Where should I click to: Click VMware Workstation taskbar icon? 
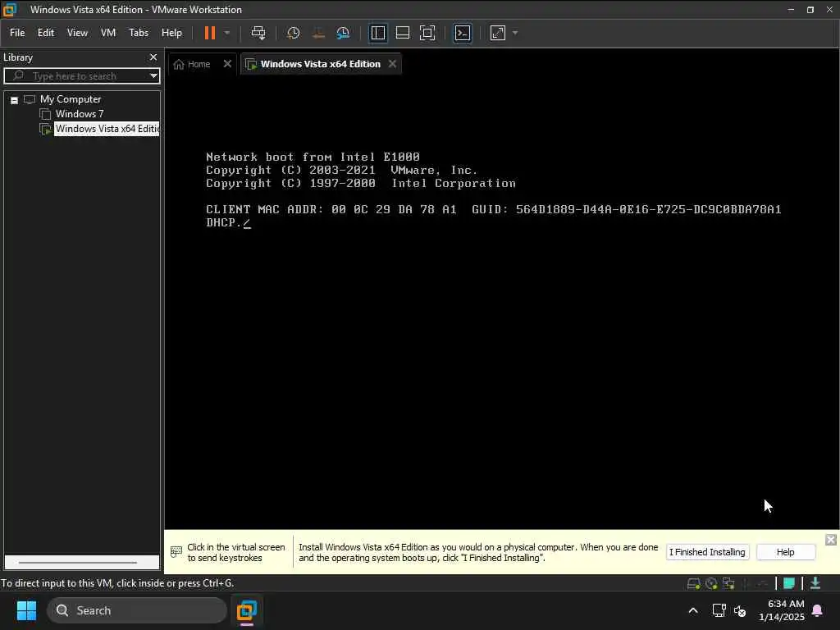pos(246,610)
